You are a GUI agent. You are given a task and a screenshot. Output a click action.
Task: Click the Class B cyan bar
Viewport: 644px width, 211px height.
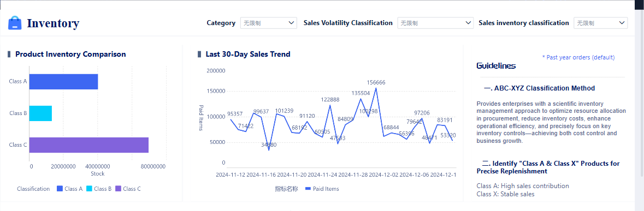tap(40, 113)
